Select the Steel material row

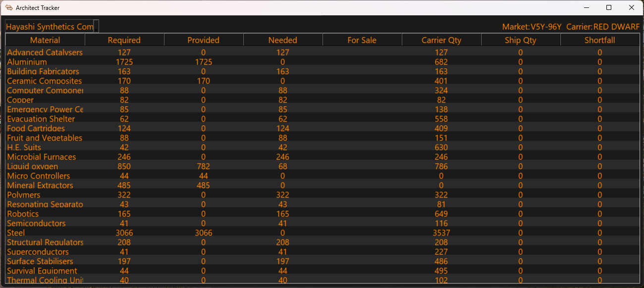click(322, 233)
